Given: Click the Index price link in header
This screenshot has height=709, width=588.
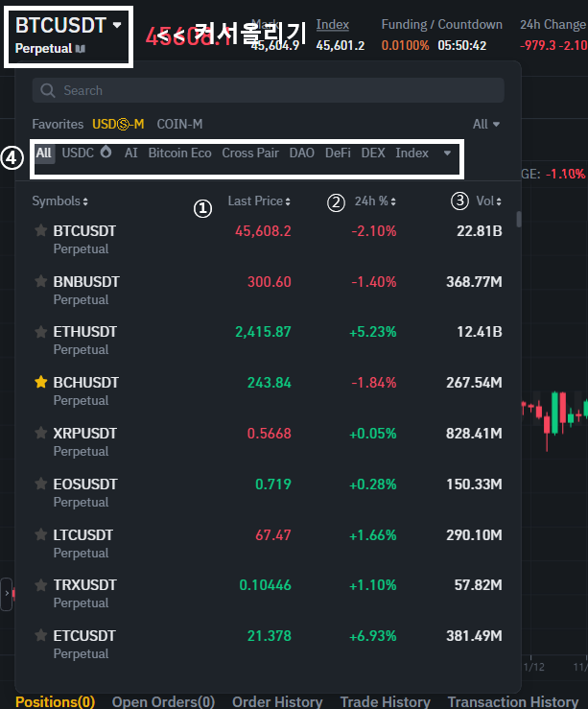Looking at the screenshot, I should click(332, 24).
